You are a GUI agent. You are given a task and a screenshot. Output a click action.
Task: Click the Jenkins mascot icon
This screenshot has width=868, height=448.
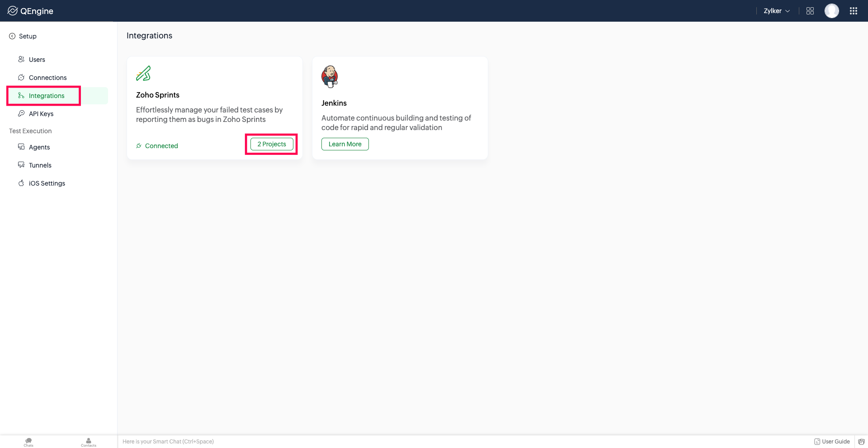(330, 77)
